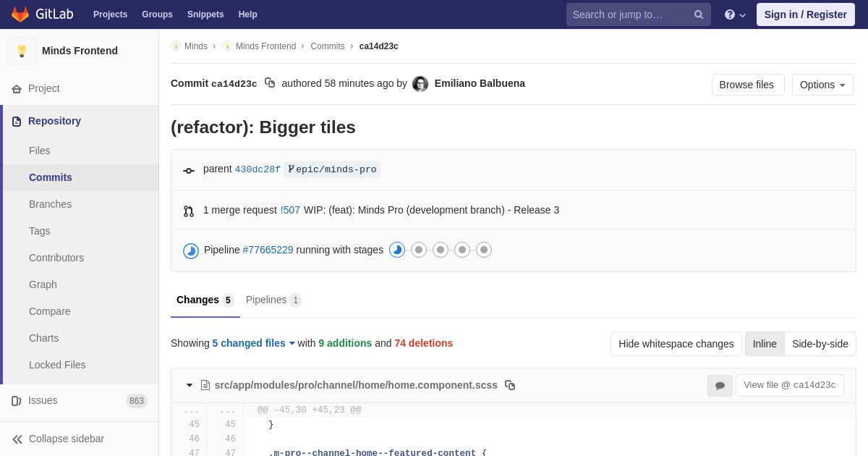Open Files in repository sidebar
The image size is (868, 456).
[x=81, y=151]
